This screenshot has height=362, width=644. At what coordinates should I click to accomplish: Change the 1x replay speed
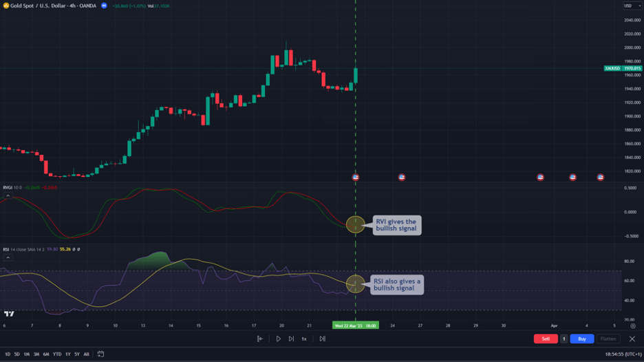tap(304, 339)
